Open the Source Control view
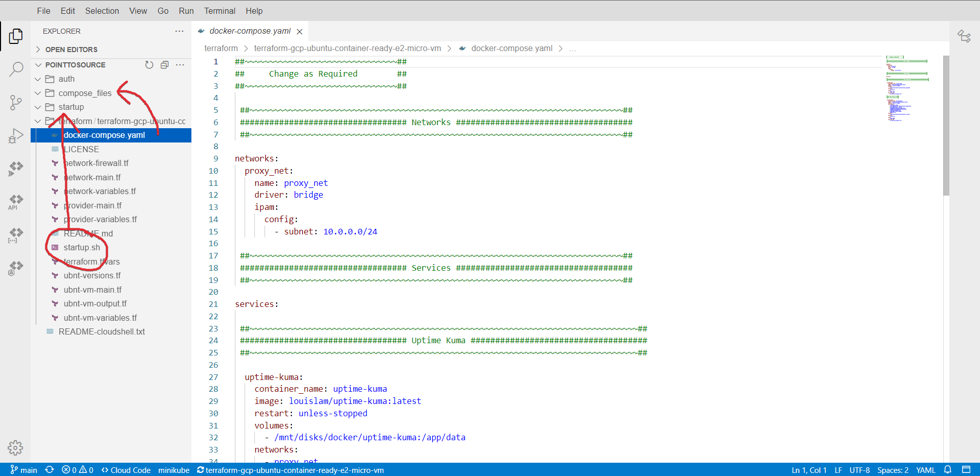The height and width of the screenshot is (476, 980). point(16,102)
